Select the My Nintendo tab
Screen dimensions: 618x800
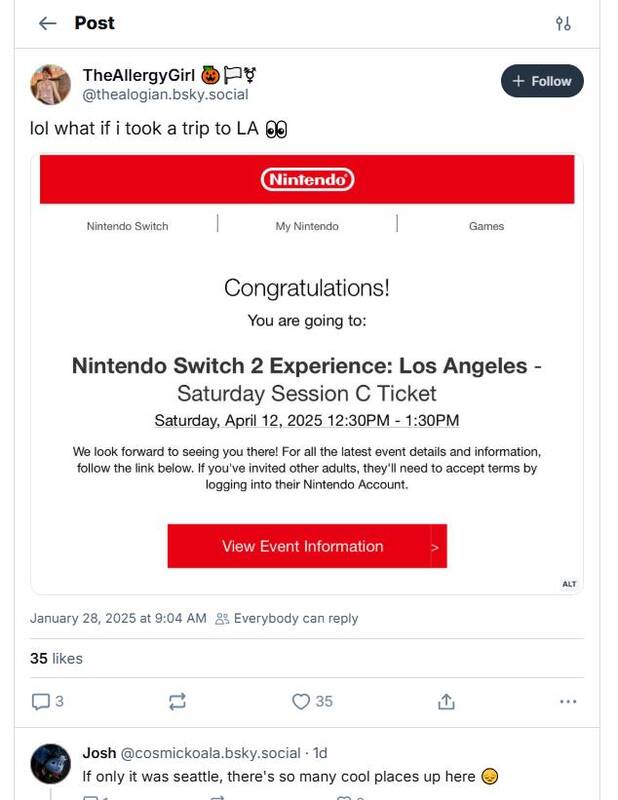tap(307, 226)
